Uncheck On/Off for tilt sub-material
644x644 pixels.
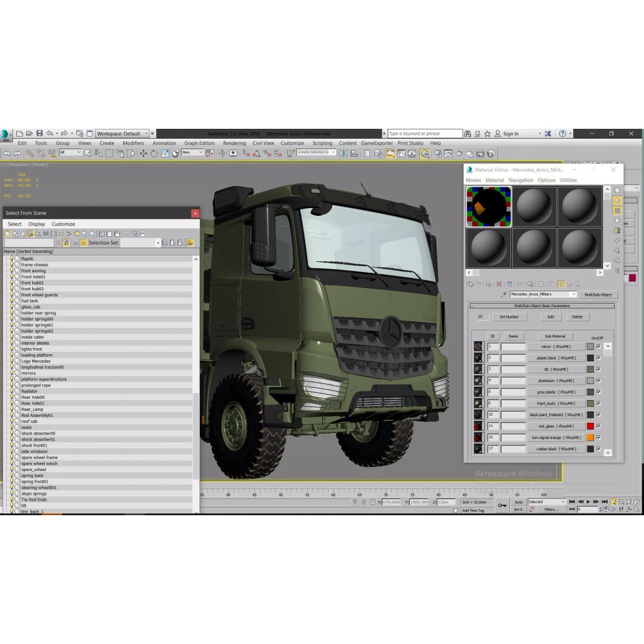(599, 369)
